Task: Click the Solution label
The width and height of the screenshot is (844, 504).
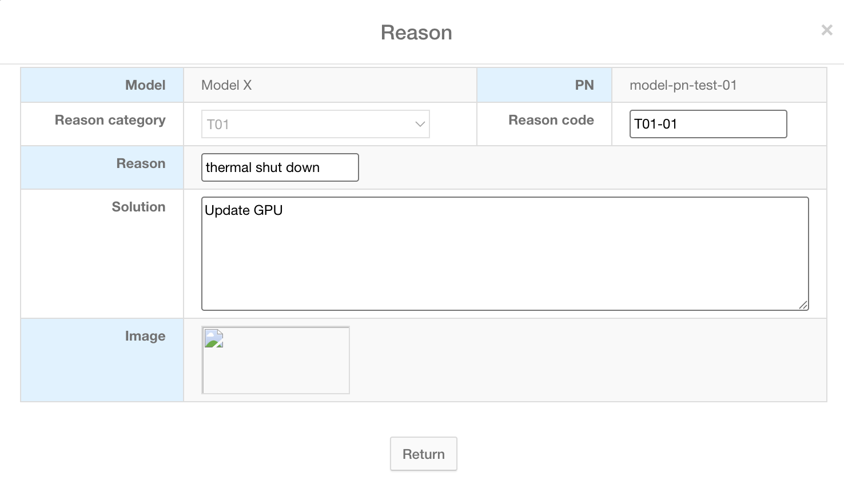Action: [138, 207]
